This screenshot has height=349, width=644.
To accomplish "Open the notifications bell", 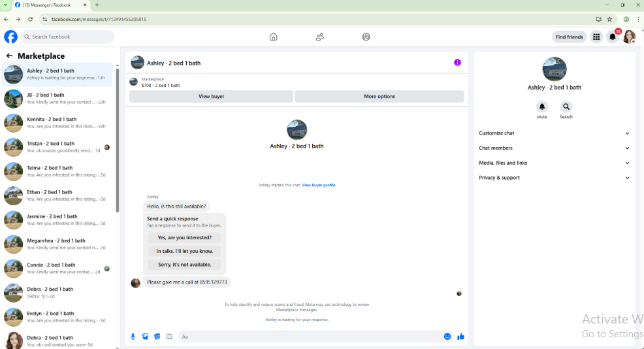I will click(x=613, y=37).
